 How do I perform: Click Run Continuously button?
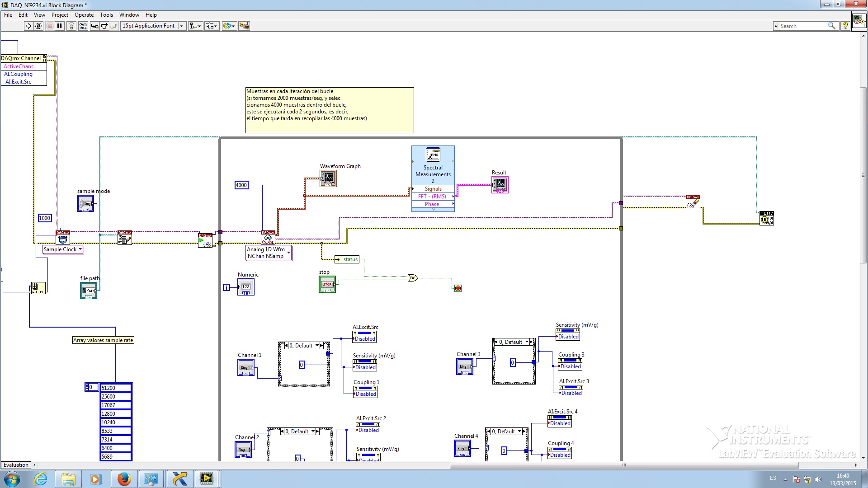(x=38, y=26)
